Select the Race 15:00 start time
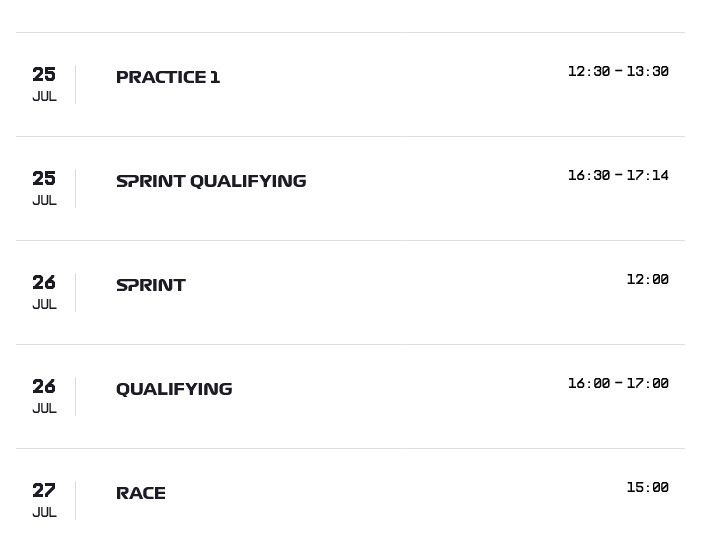 pos(648,487)
